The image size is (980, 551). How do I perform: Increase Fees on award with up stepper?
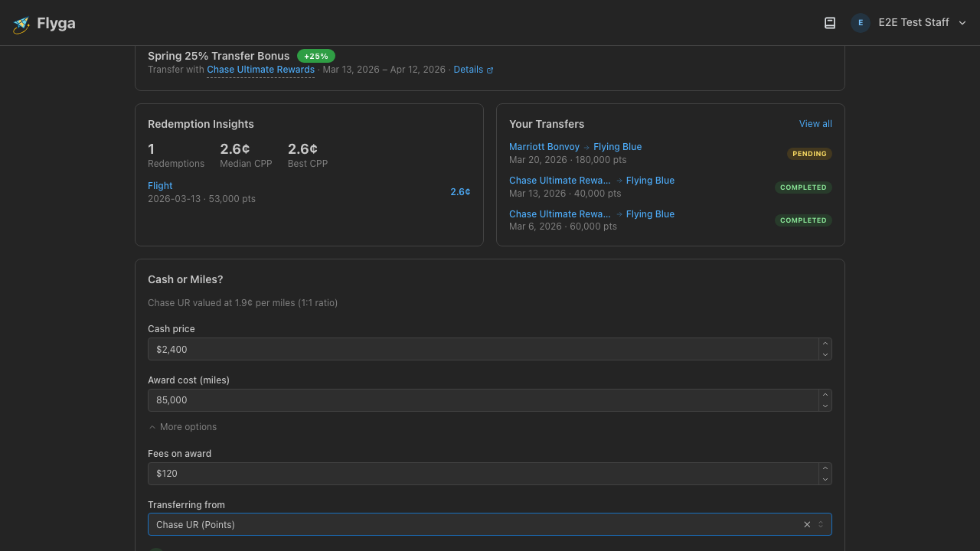pyautogui.click(x=825, y=468)
